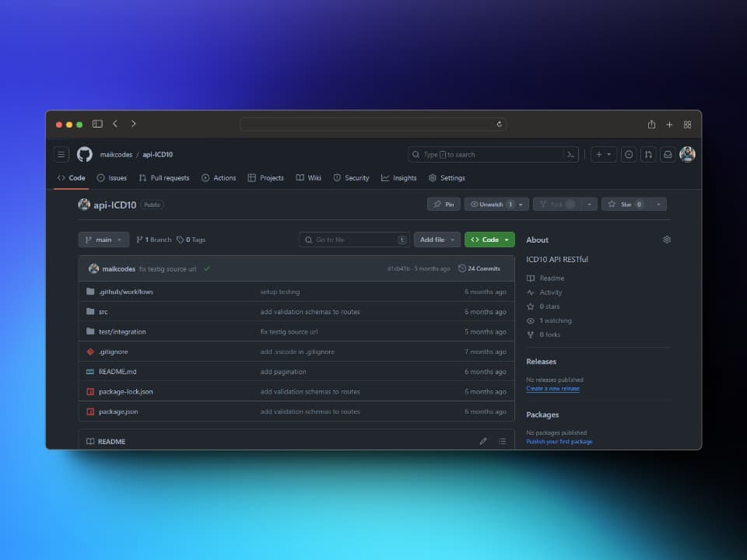Click the file icon beside package.json

(x=90, y=411)
